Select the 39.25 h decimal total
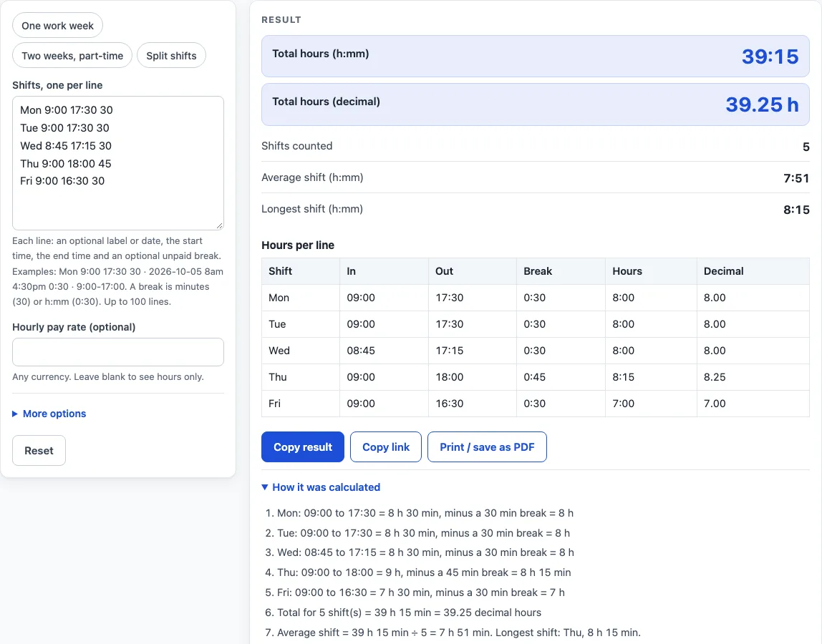 coord(763,104)
